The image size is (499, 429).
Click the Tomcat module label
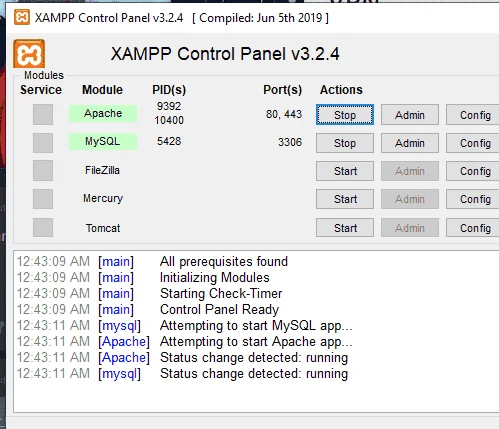[x=103, y=228]
